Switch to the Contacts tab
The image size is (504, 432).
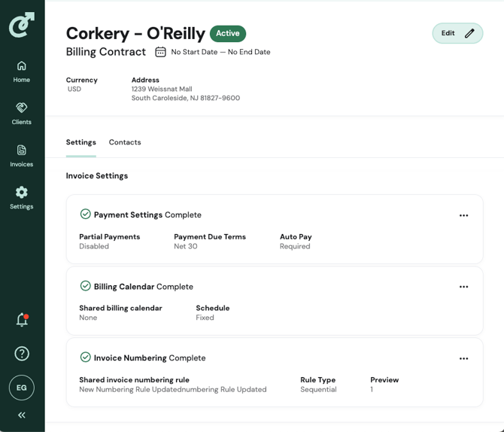point(125,142)
